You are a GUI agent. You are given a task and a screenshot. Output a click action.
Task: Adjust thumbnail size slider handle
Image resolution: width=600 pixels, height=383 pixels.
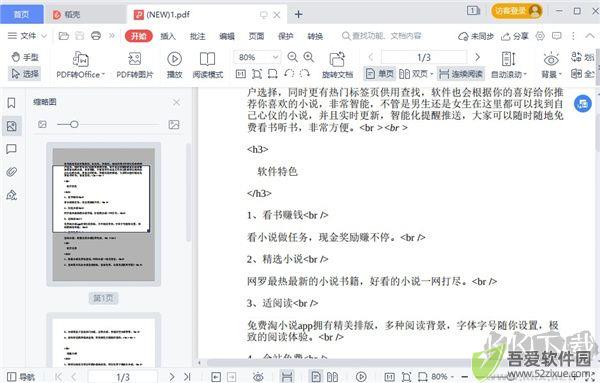pos(74,124)
